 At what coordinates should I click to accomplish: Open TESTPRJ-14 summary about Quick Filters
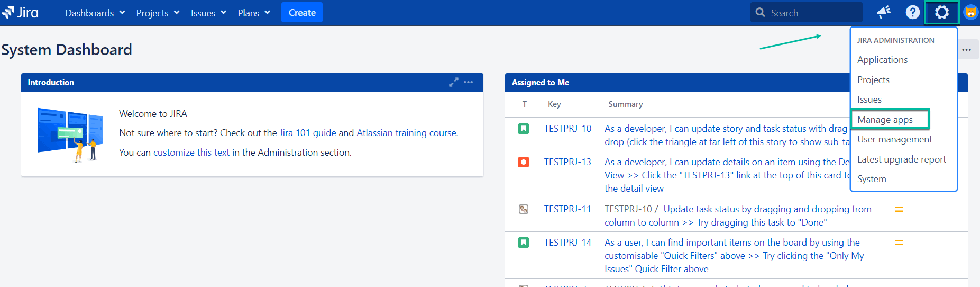pyautogui.click(x=734, y=256)
